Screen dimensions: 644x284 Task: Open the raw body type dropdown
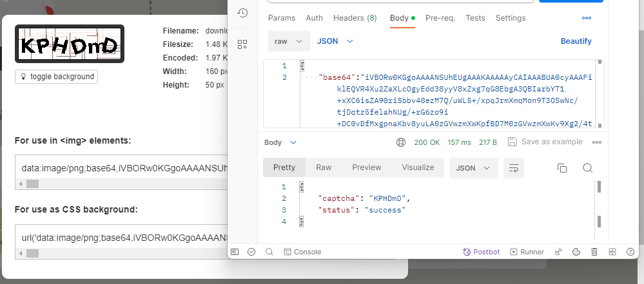click(x=288, y=41)
